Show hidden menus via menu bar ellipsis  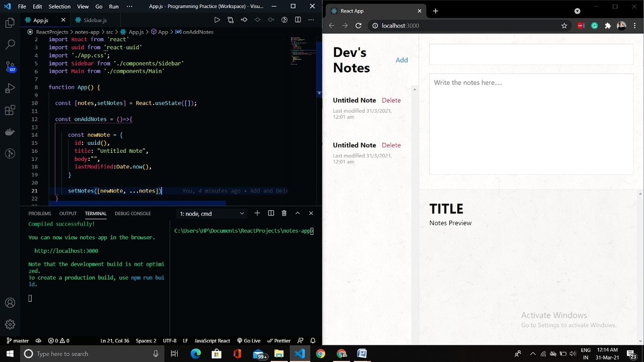click(x=129, y=6)
